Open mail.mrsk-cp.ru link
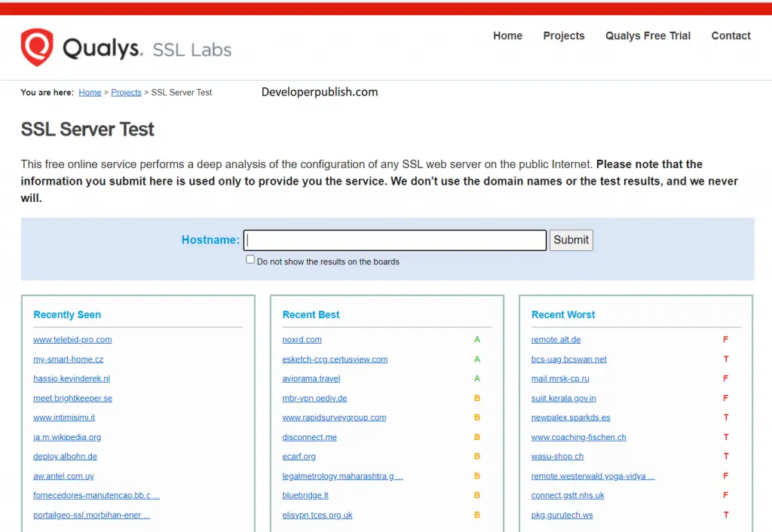 (560, 378)
